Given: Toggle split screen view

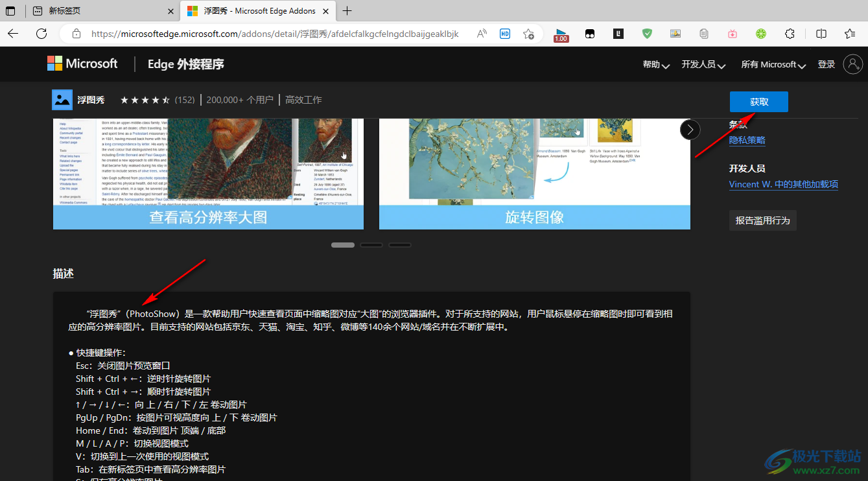Looking at the screenshot, I should pos(821,34).
